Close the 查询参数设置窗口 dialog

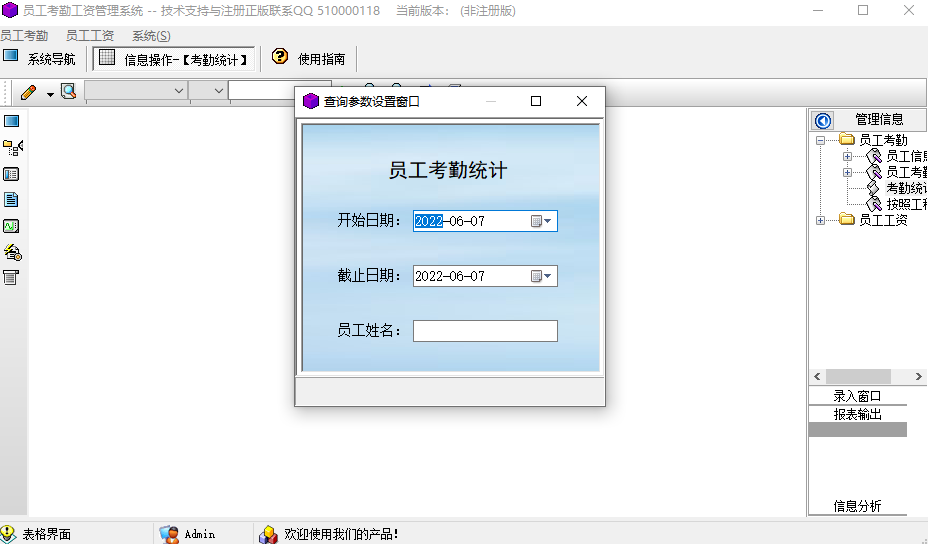click(582, 101)
